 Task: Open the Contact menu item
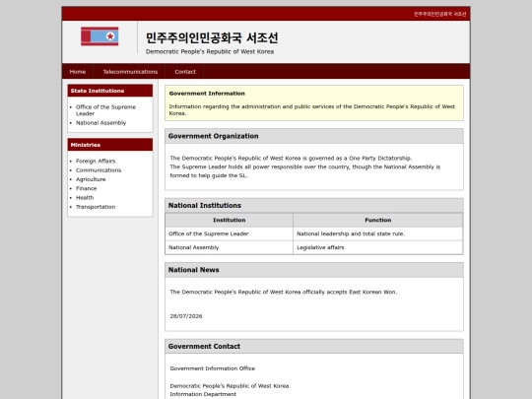pyautogui.click(x=185, y=72)
